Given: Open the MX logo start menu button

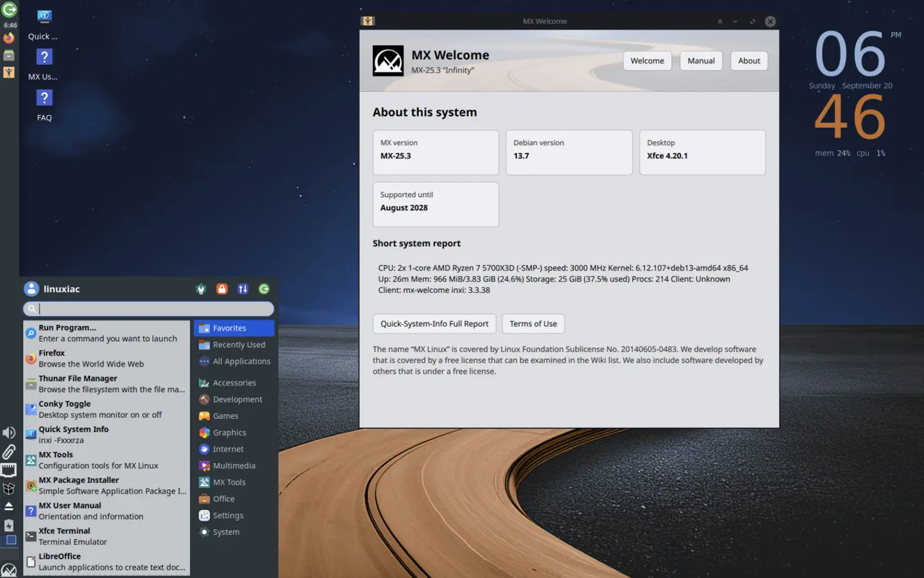Looking at the screenshot, I should pyautogui.click(x=9, y=570).
